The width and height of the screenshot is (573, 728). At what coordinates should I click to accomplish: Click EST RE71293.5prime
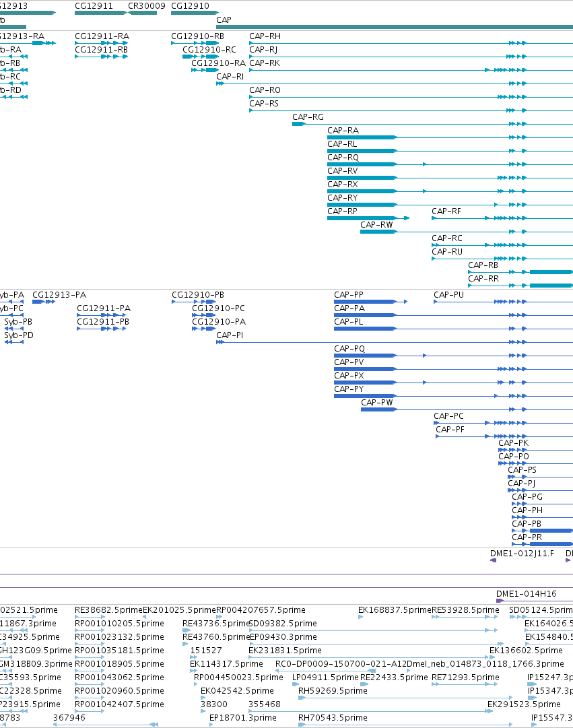[465, 677]
